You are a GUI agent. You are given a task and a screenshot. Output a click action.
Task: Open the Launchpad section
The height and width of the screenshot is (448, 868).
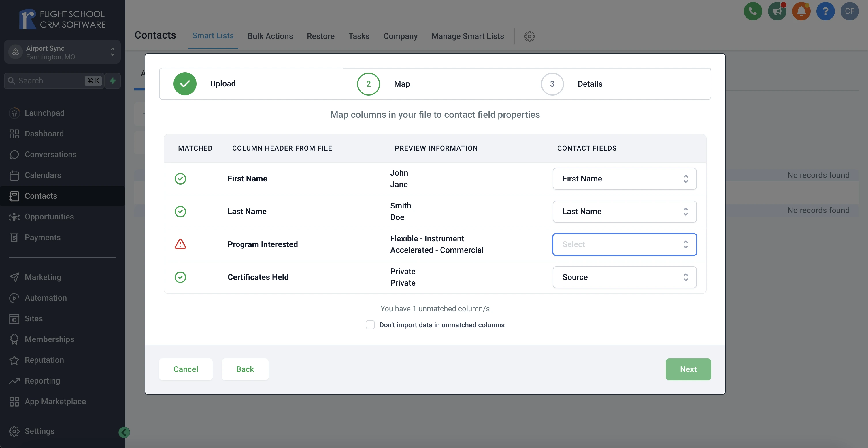[x=45, y=113]
